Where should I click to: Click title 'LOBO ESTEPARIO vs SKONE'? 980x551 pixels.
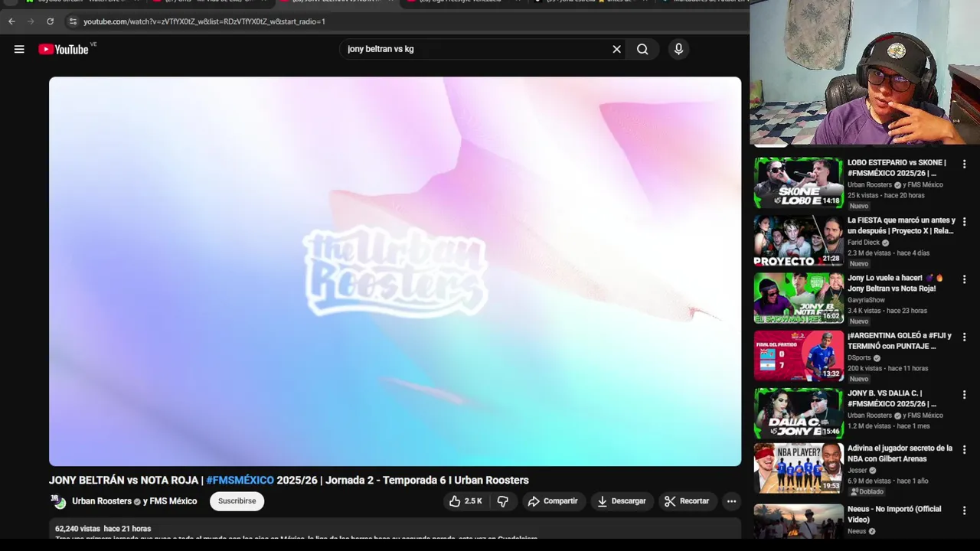pos(897,168)
